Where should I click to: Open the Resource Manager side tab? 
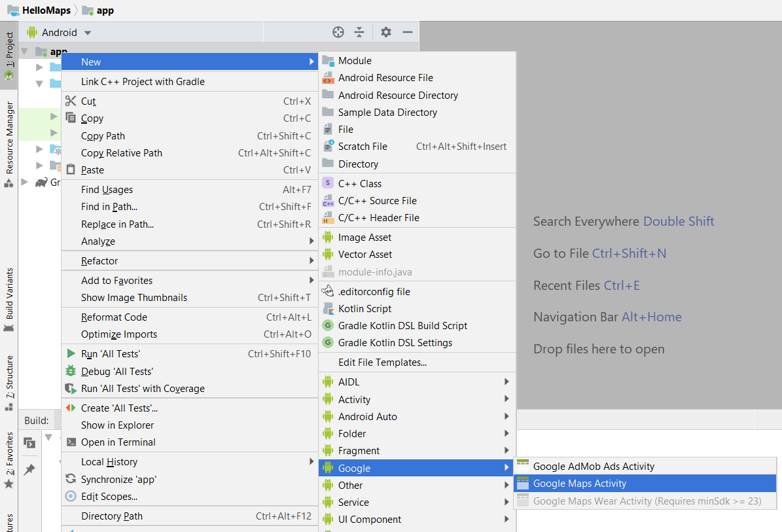[x=9, y=143]
